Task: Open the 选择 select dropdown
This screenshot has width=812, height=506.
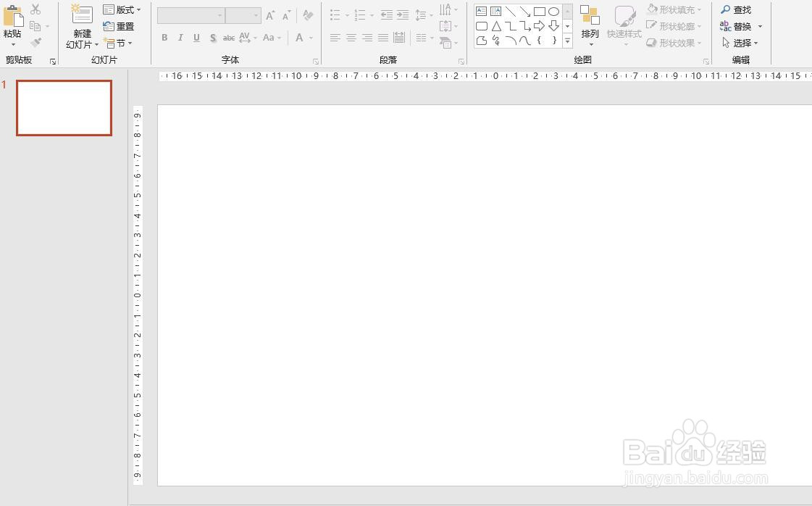Action: (x=740, y=43)
